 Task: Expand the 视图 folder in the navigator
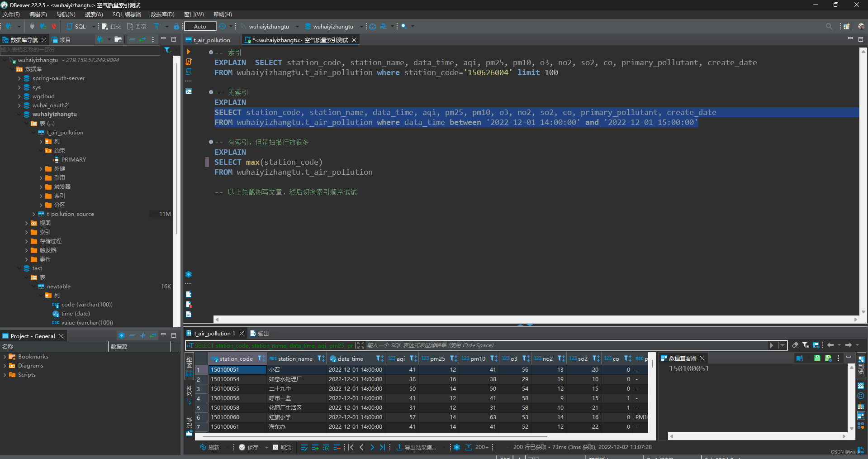click(27, 223)
